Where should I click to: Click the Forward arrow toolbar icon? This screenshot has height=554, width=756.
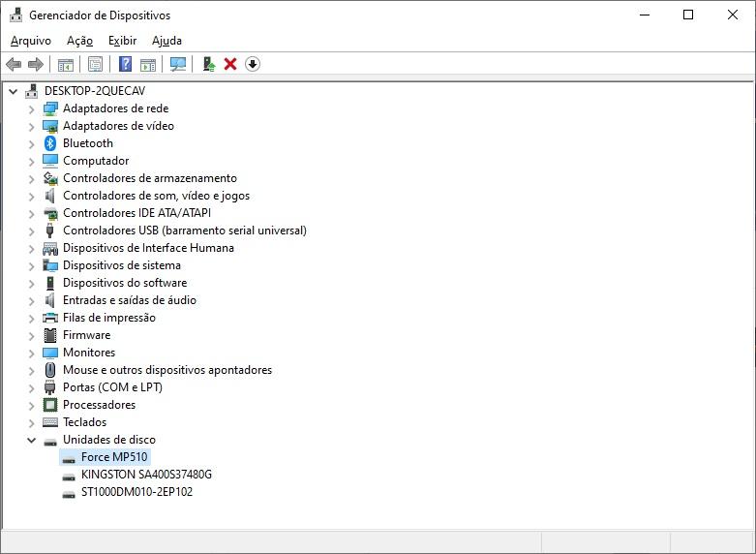pyautogui.click(x=36, y=64)
